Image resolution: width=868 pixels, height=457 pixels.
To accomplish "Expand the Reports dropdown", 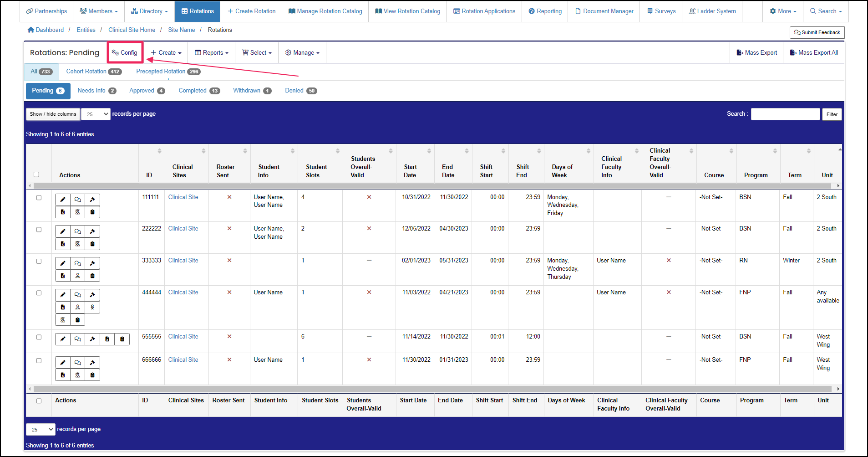I will 211,52.
